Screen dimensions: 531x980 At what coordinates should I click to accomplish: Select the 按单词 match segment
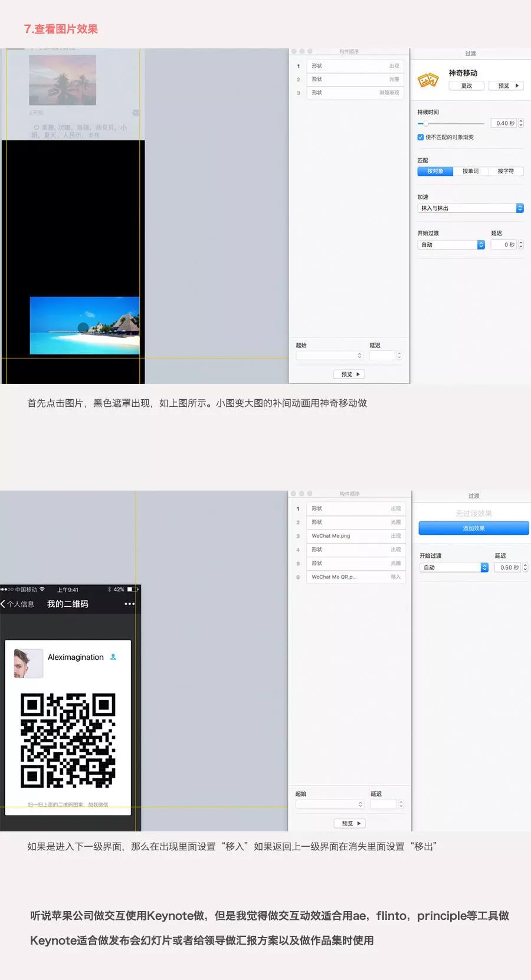coord(470,171)
